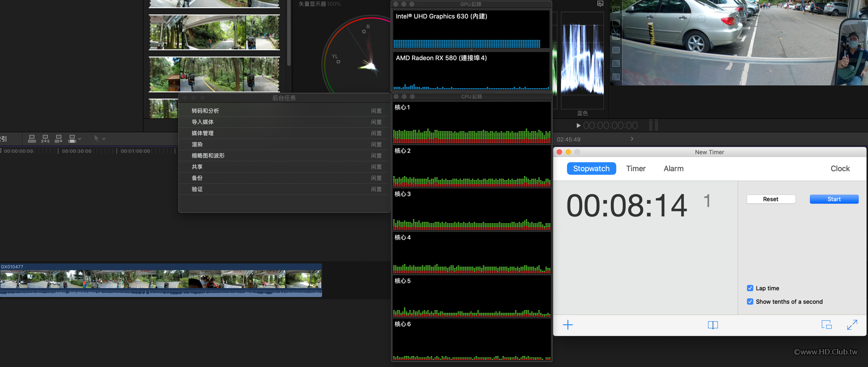Click the 核心 1 CPU history graph
Viewport: 868px width, 367px height.
[x=472, y=123]
